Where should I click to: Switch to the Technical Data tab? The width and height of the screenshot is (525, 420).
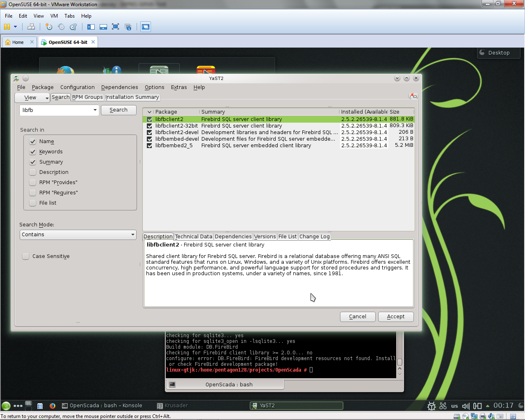coord(193,237)
